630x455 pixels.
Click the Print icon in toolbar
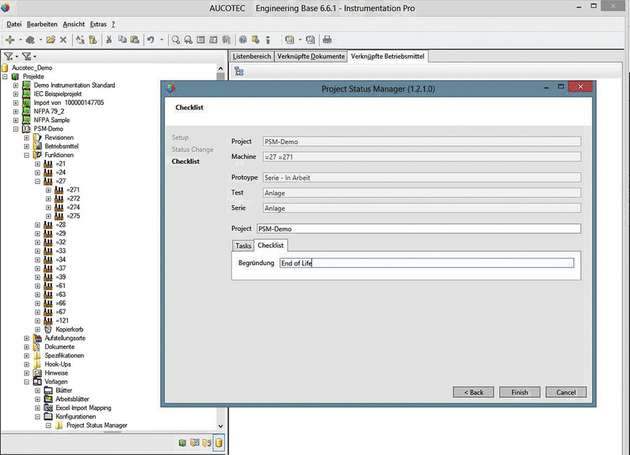point(327,39)
